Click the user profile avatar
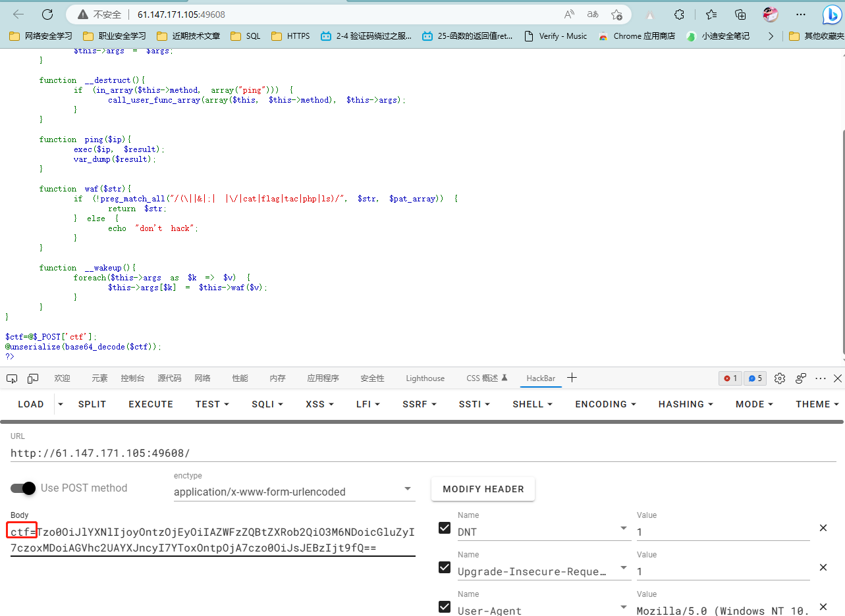This screenshot has height=616, width=845. 771,14
